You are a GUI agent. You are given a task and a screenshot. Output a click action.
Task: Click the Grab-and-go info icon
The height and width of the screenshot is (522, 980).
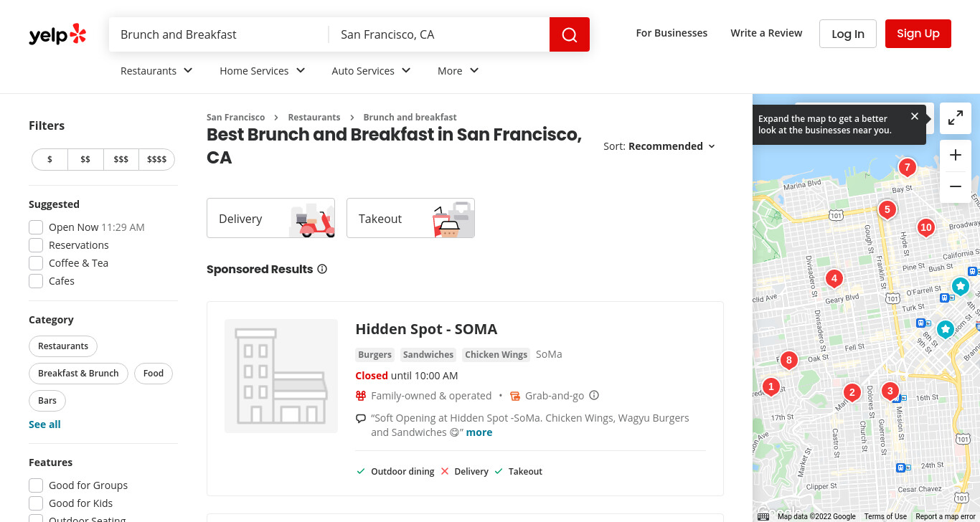[x=594, y=395]
